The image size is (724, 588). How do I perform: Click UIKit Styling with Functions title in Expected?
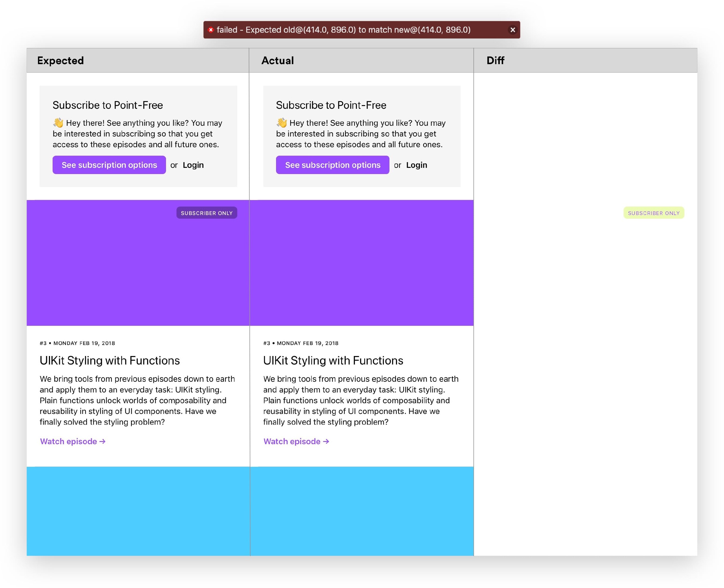[109, 360]
